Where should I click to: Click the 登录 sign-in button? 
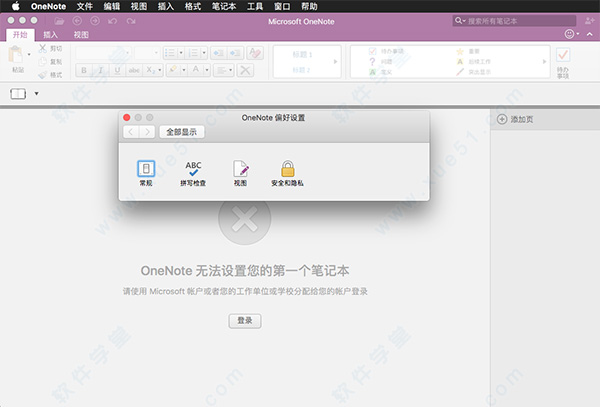click(x=245, y=321)
